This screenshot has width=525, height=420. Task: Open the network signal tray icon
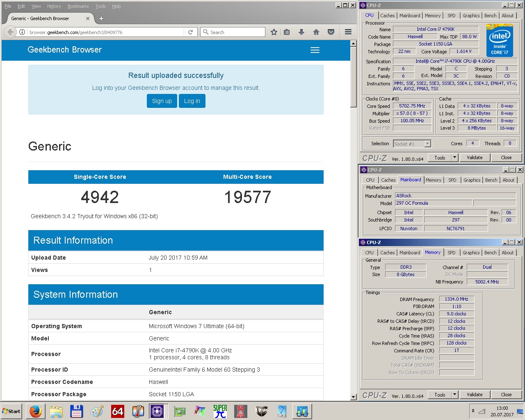click(482, 411)
